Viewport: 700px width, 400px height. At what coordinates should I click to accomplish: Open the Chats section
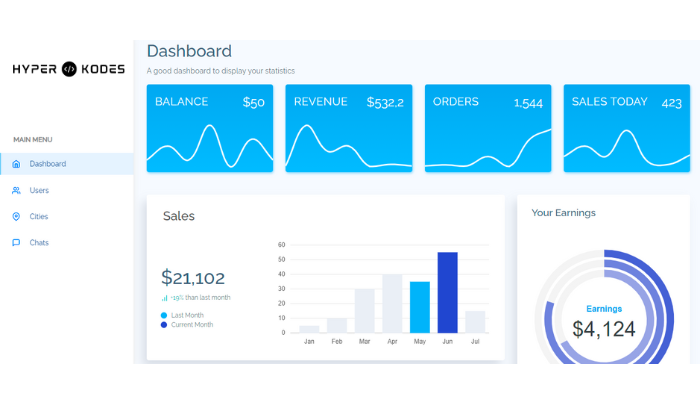(39, 243)
